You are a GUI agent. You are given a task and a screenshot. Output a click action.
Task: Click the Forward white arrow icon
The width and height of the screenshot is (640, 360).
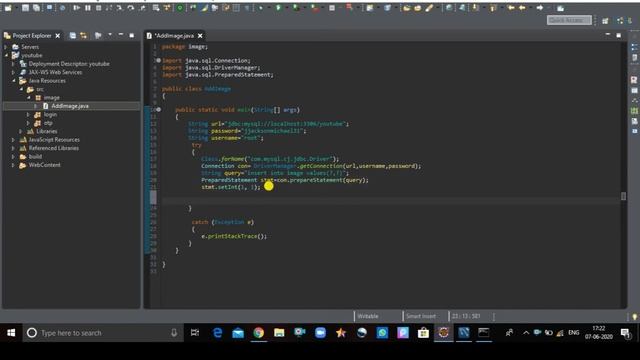point(540,8)
